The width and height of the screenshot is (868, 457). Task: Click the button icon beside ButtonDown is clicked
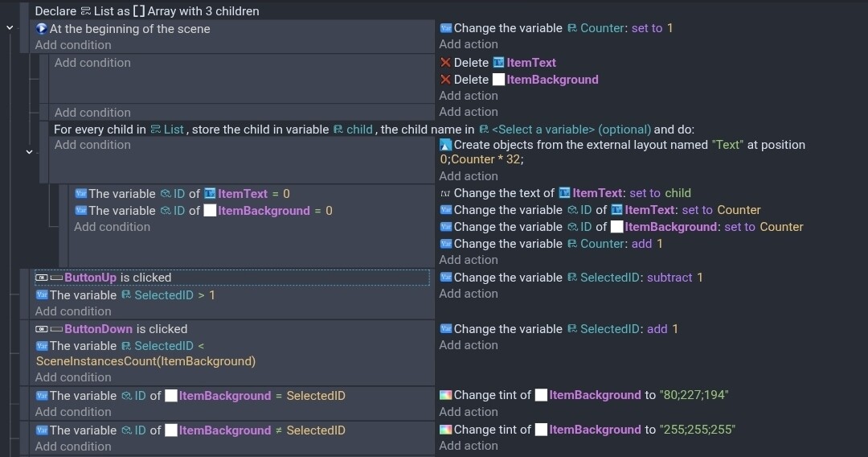[x=42, y=329]
